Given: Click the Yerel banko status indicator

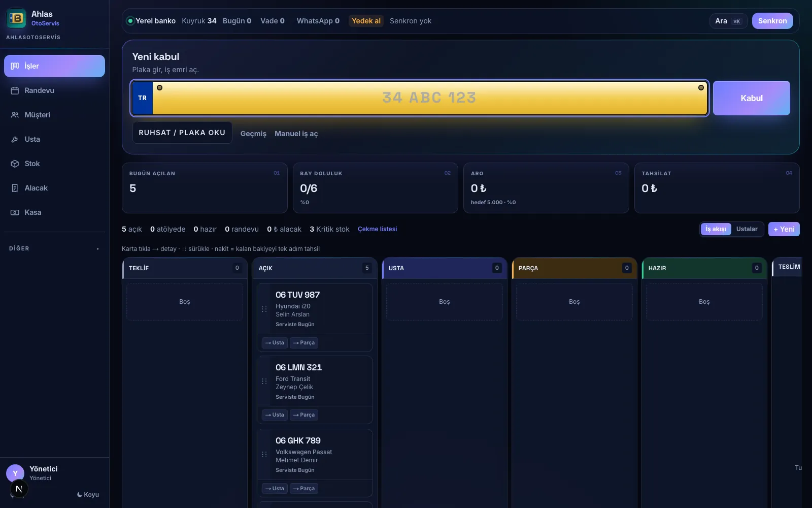Looking at the screenshot, I should click(151, 21).
